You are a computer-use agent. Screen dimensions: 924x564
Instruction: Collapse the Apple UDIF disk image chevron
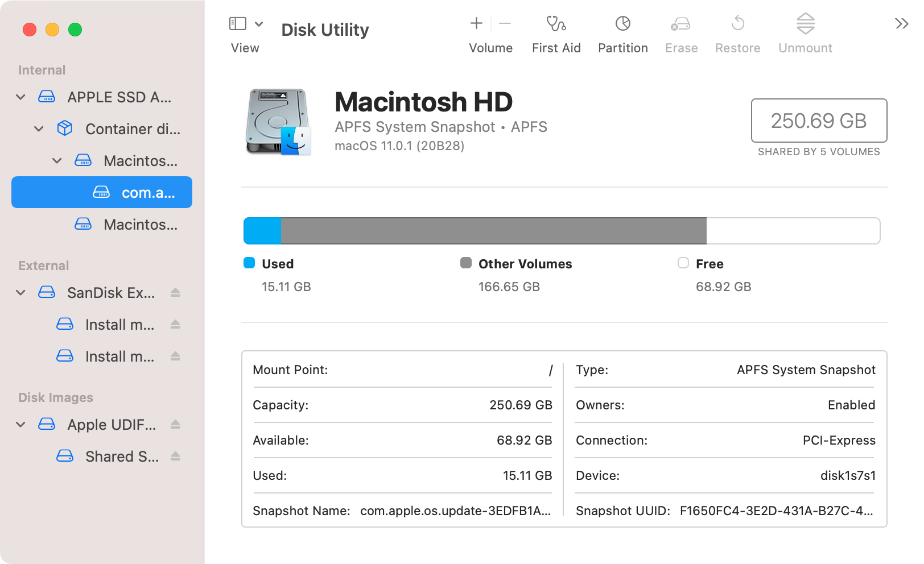tap(20, 425)
